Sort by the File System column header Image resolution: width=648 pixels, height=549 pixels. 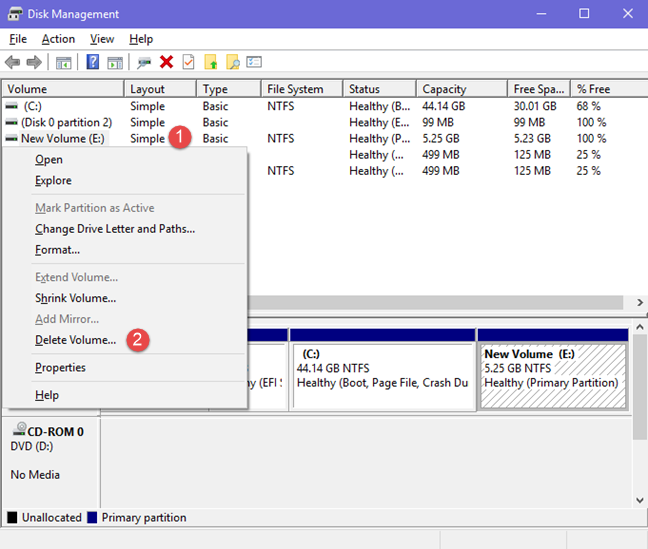click(x=302, y=89)
